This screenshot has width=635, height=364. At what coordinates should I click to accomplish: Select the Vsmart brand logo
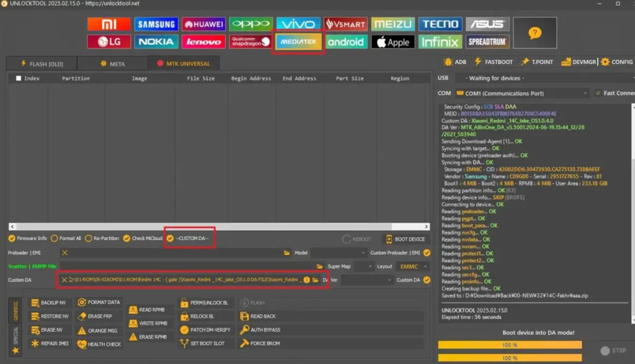coord(345,24)
